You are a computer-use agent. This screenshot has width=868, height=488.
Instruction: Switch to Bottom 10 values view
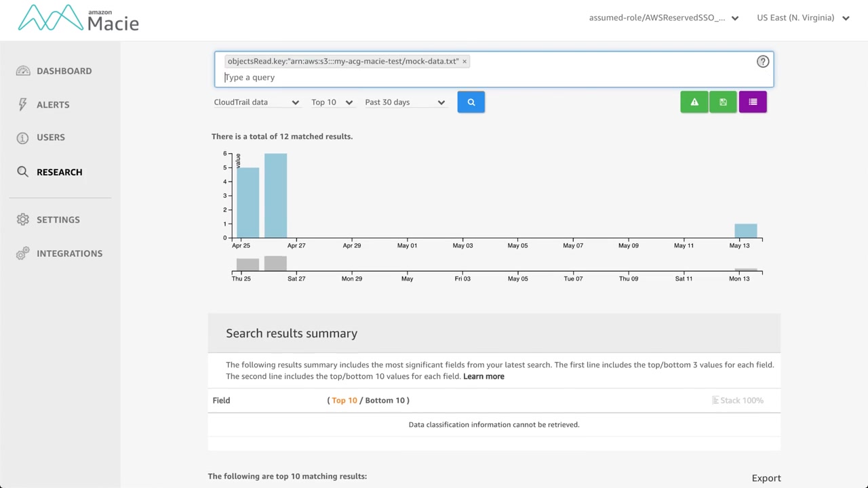[384, 401]
